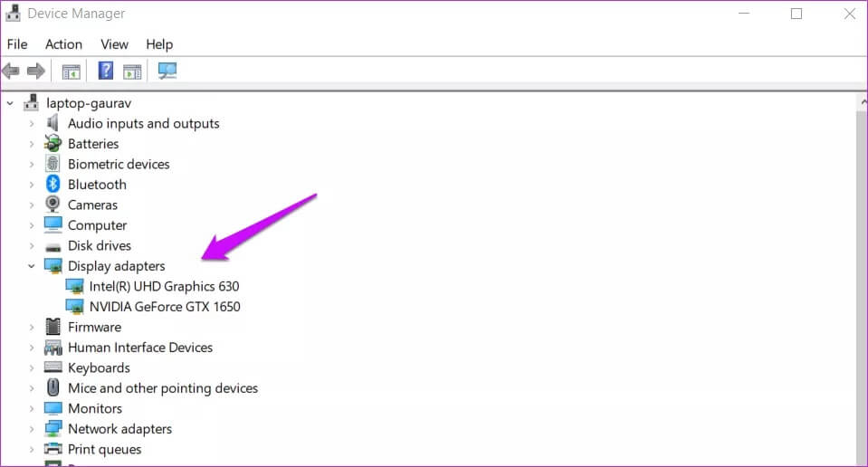Click the Network adapters icon
Screen dimensions: 868x467
click(53, 428)
